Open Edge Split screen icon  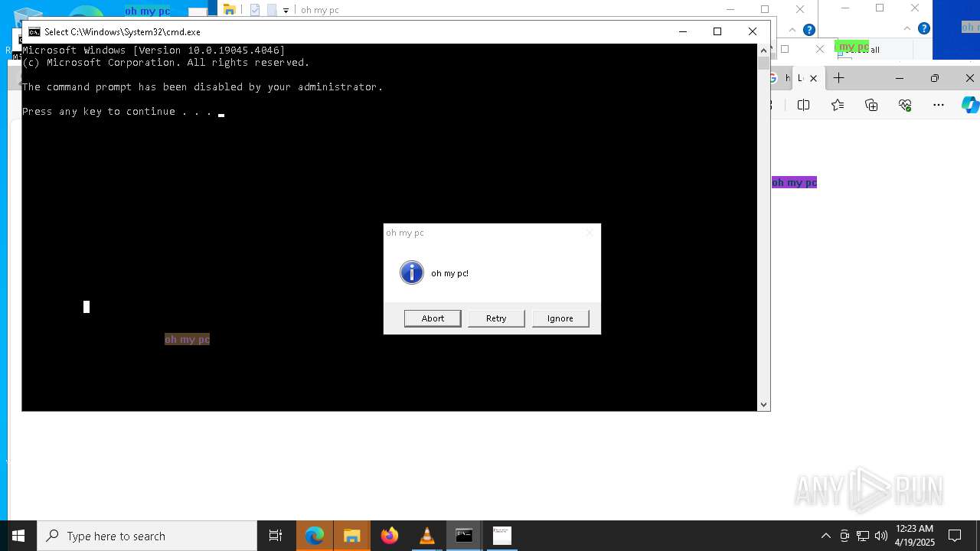[803, 105]
